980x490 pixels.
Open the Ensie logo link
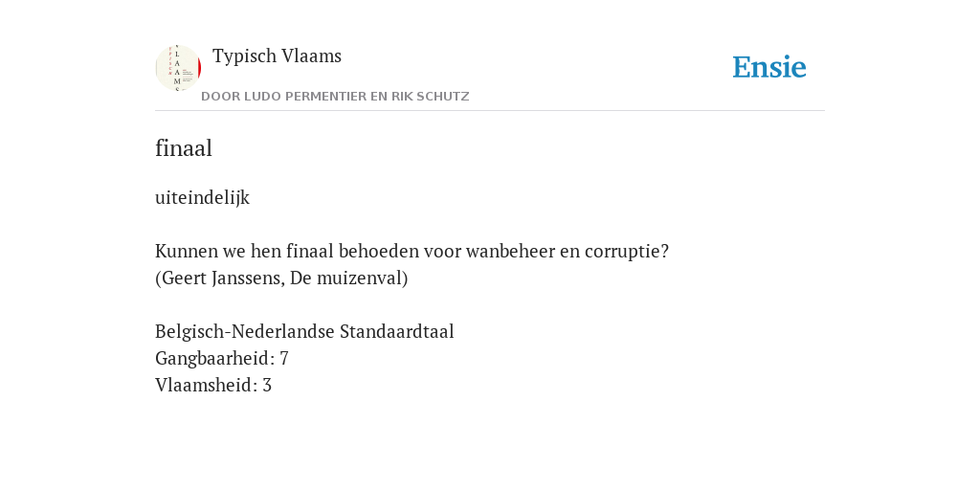768,67
